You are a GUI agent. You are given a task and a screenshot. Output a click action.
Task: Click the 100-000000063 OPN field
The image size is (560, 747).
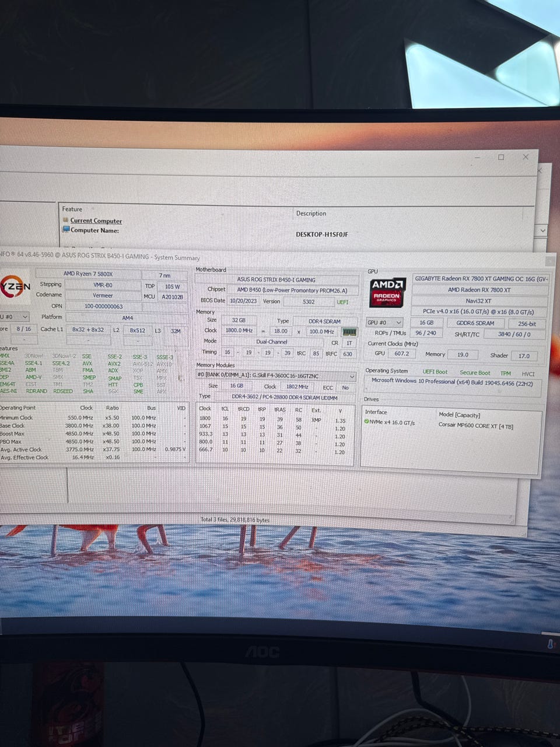coord(104,306)
